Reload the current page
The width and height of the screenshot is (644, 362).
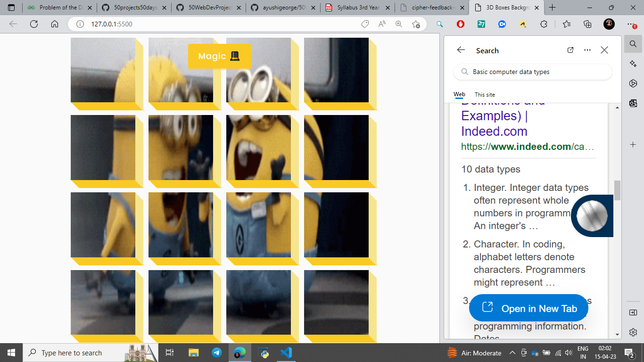pos(34,24)
